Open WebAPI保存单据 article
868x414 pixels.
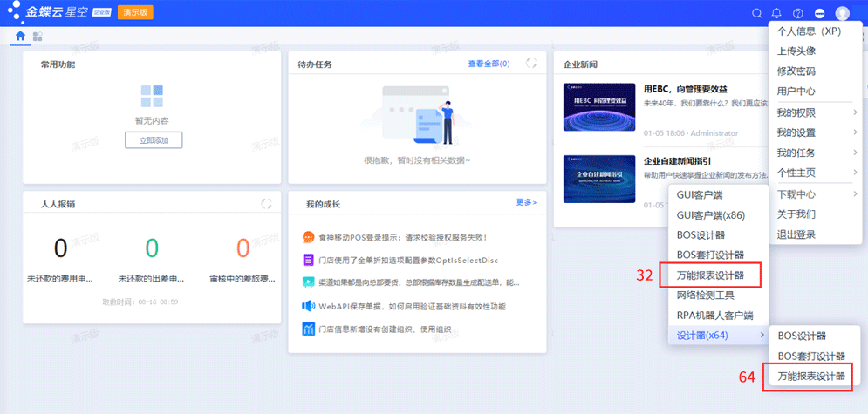coord(413,306)
